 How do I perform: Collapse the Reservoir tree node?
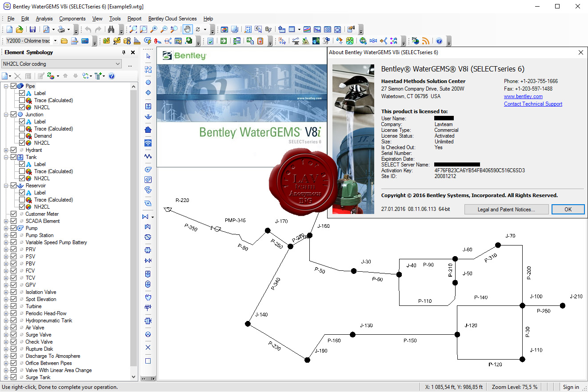[6, 186]
